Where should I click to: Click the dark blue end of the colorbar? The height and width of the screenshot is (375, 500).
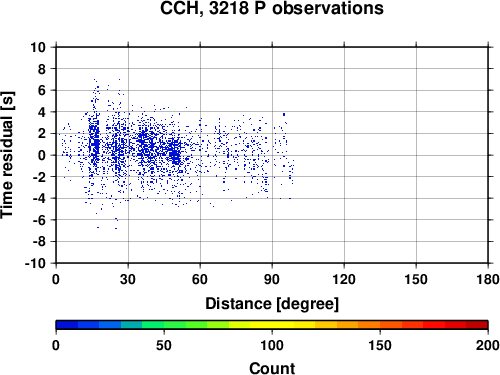coord(67,325)
